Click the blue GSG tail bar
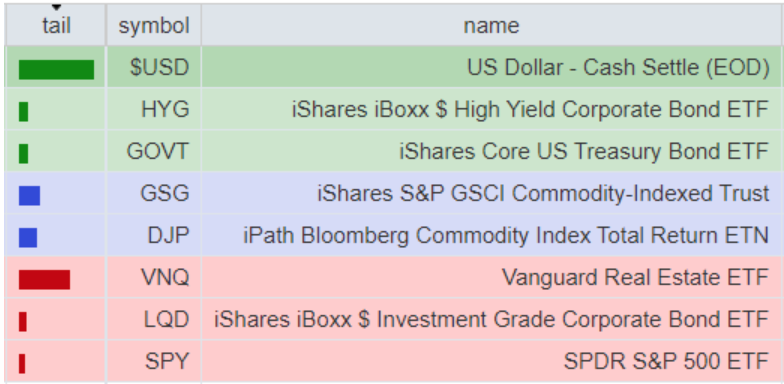Viewport: 784px width, 384px height. pyautogui.click(x=30, y=195)
